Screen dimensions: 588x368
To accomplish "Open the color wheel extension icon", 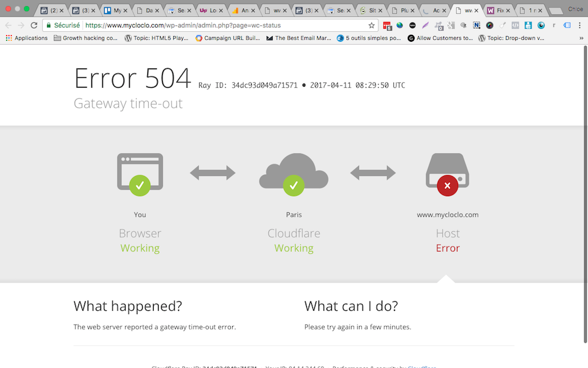I will [x=489, y=25].
